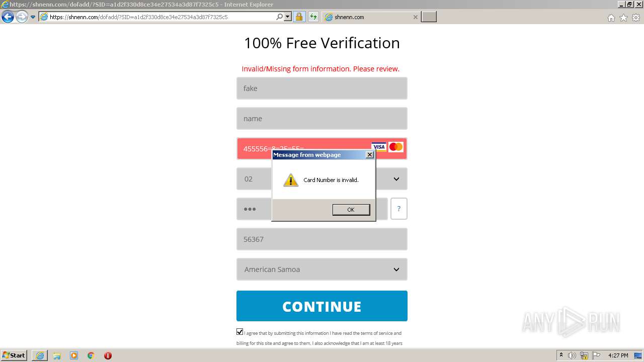Open the expiration month dropdown showing 02

pos(254,179)
